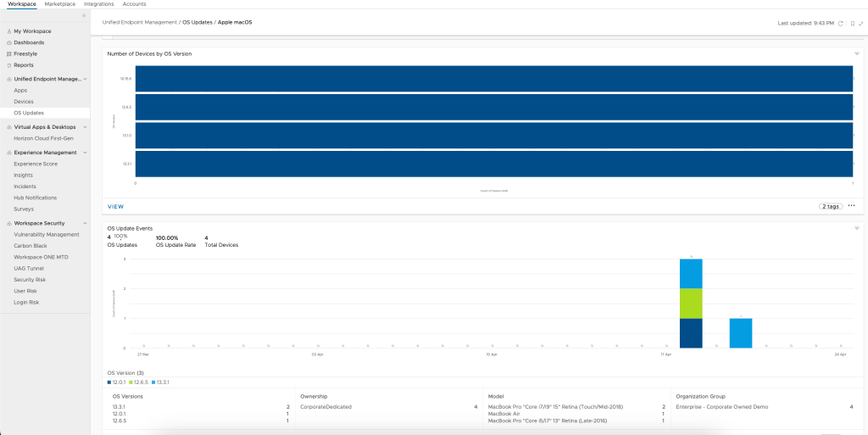The height and width of the screenshot is (435, 868).
Task: Click the Freestyle icon in sidebar
Action: tap(8, 53)
